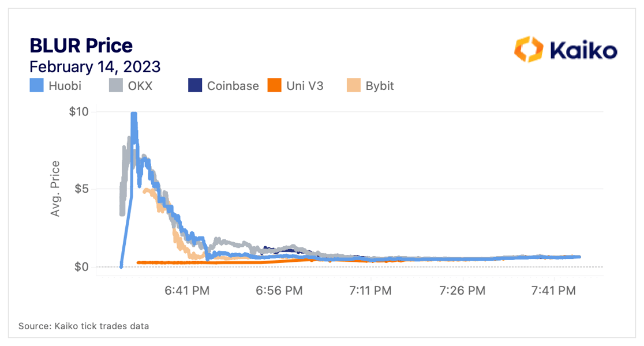This screenshot has width=644, height=346.
Task: Click the February 14, 2023 subtitle
Action: pyautogui.click(x=95, y=67)
